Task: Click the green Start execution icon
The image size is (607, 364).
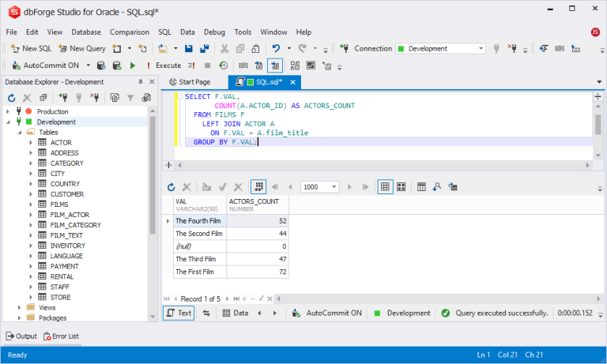Action: (x=133, y=66)
